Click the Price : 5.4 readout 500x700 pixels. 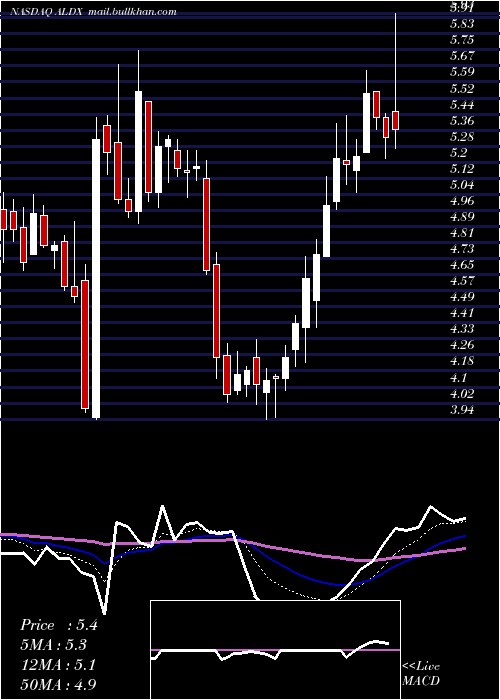pos(58,625)
